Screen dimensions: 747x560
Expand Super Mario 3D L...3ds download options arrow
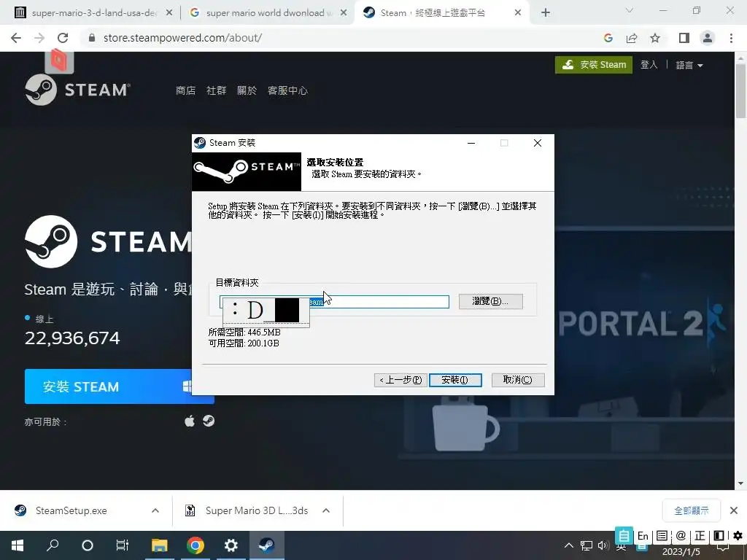pyautogui.click(x=326, y=510)
